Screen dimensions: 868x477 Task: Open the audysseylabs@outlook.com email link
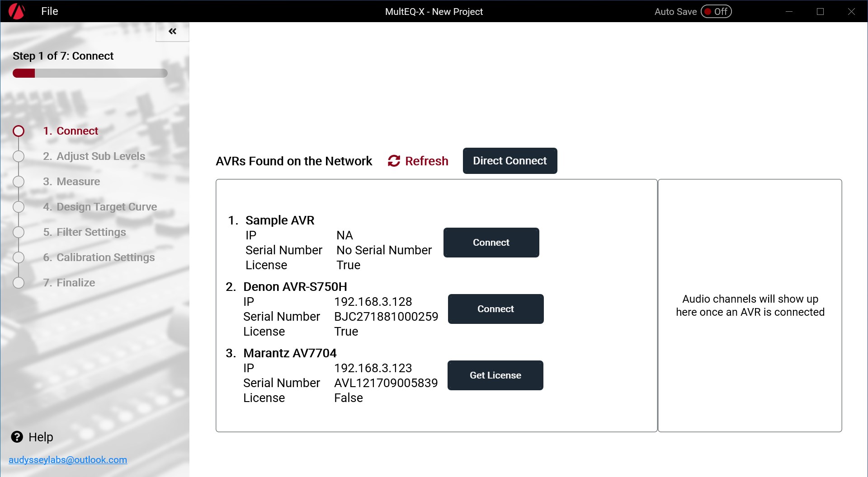68,460
